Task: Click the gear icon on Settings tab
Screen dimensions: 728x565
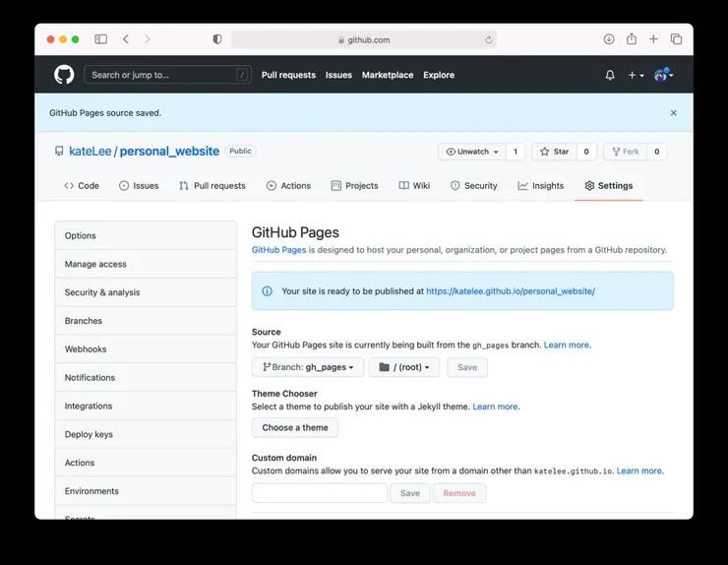Action: click(589, 186)
